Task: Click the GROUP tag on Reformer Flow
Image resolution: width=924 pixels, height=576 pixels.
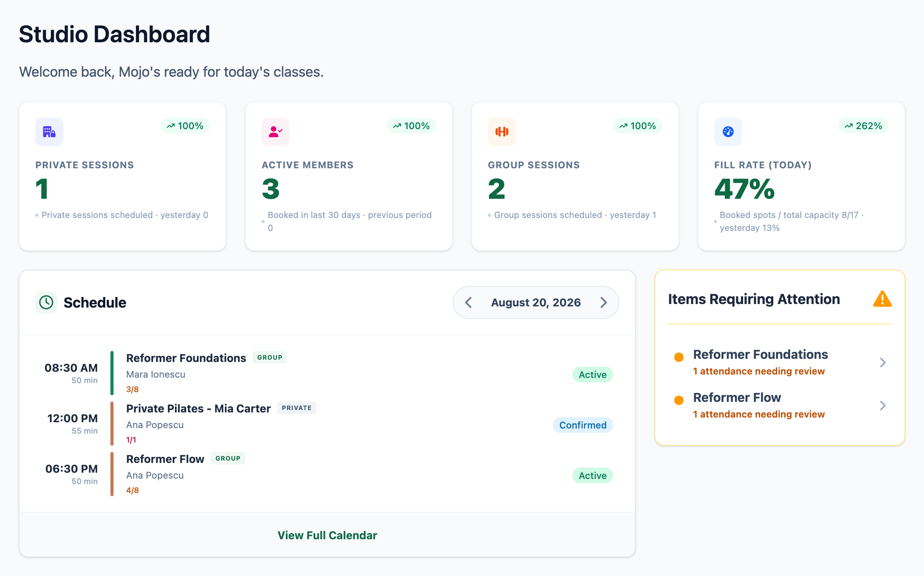Action: 228,458
